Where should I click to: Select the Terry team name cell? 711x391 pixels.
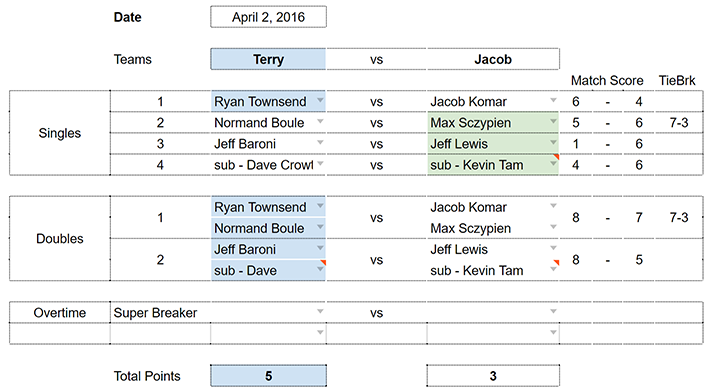point(268,59)
